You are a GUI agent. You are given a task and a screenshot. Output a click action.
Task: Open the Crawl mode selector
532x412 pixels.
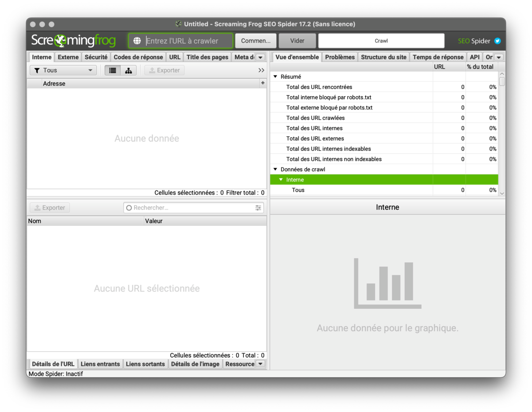click(381, 41)
